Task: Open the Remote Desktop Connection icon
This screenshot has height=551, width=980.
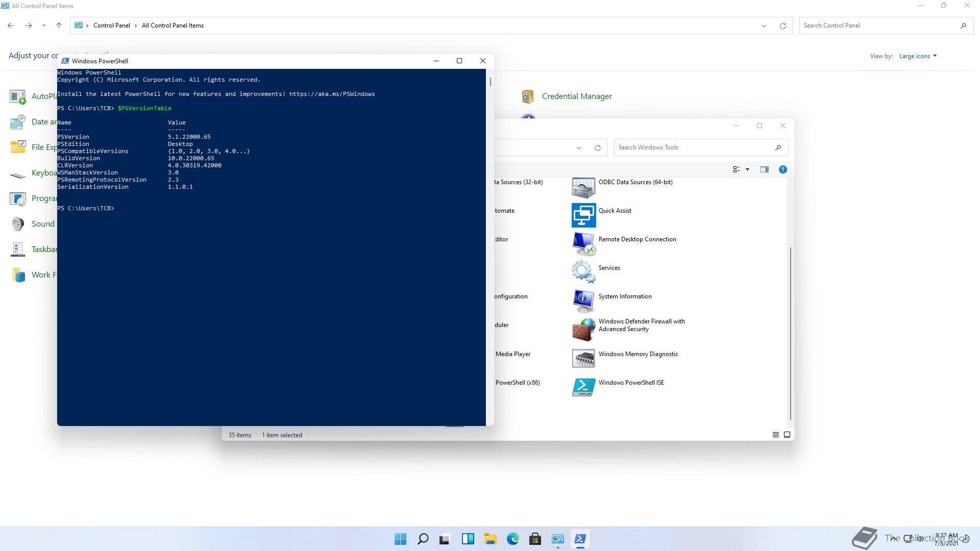Action: pyautogui.click(x=583, y=244)
